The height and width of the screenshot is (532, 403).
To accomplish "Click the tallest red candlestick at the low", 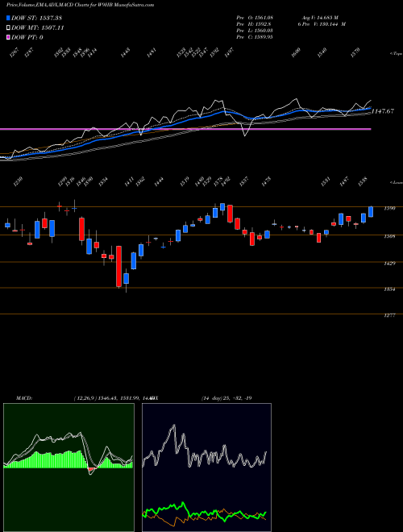I will tap(118, 266).
